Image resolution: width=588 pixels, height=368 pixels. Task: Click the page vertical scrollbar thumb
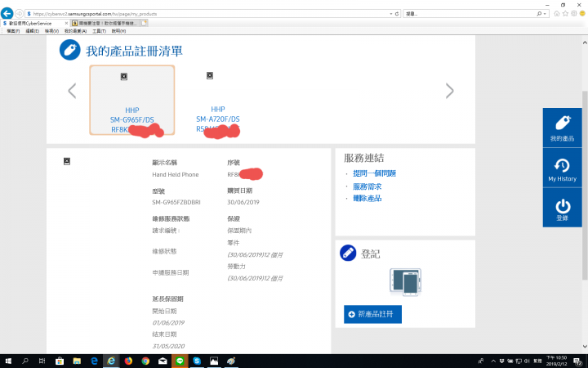585,186
